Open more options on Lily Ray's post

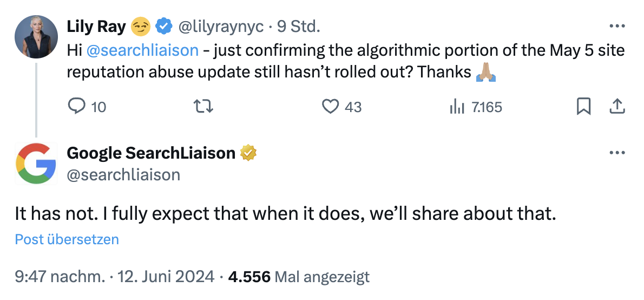tap(617, 25)
